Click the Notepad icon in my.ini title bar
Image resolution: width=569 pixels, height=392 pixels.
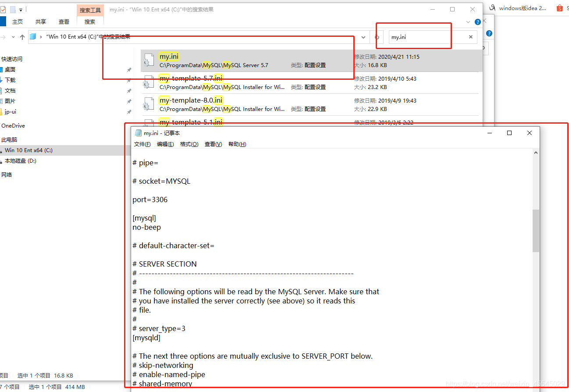(x=138, y=133)
